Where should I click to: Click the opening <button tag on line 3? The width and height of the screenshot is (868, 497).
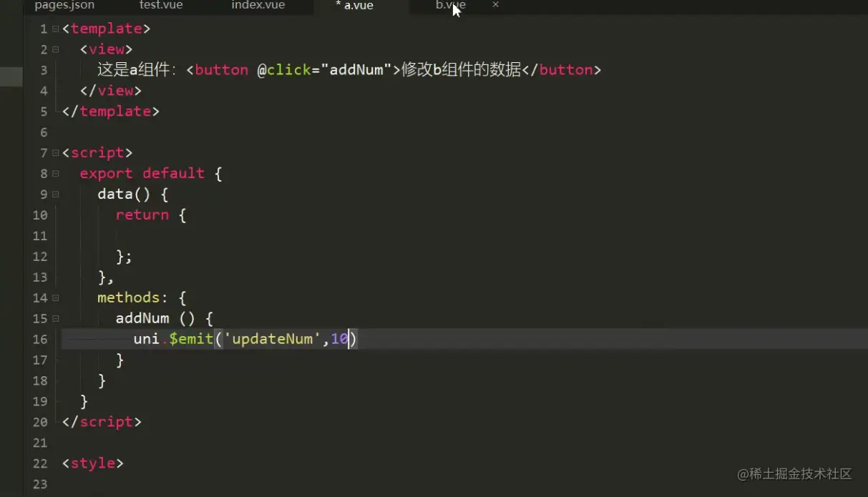point(218,70)
